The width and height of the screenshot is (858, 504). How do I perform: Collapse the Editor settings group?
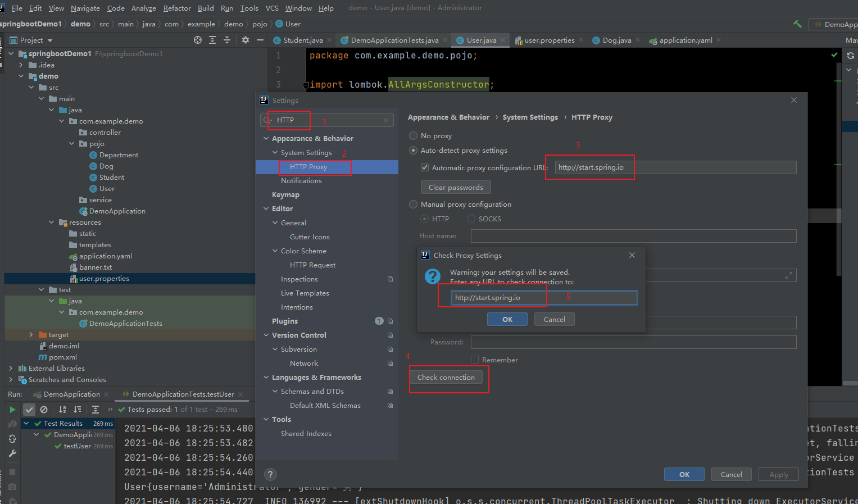click(x=266, y=208)
